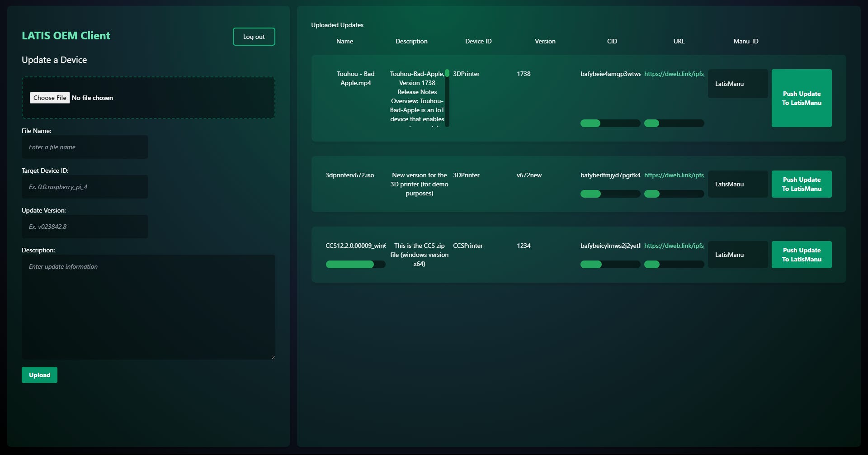This screenshot has height=455, width=868.
Task: Open the dweb.link URL for 3dprinterv672.iso
Action: click(x=674, y=175)
